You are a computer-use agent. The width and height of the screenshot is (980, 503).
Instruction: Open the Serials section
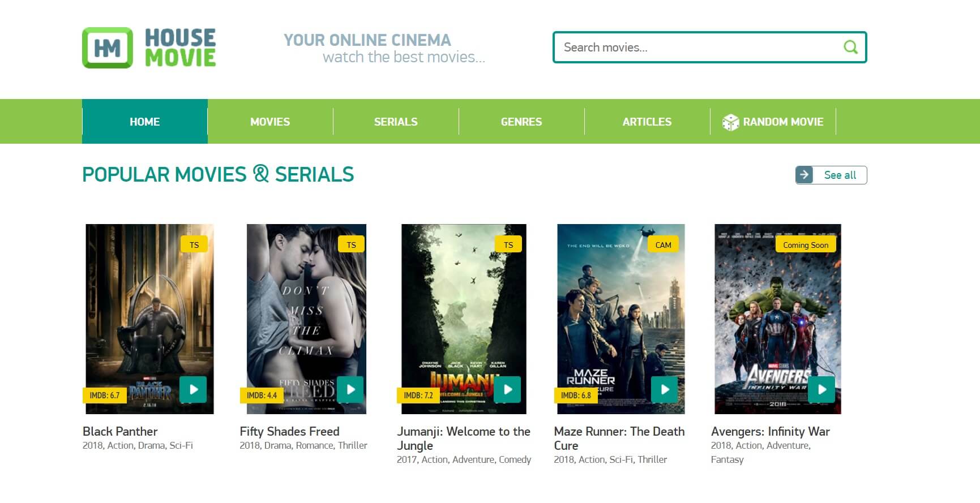[396, 122]
